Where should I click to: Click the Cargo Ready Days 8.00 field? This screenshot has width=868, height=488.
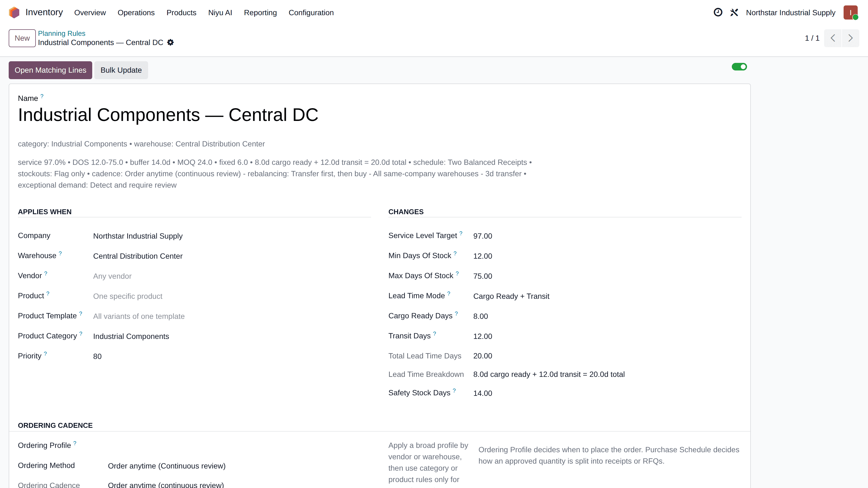[x=607, y=316]
